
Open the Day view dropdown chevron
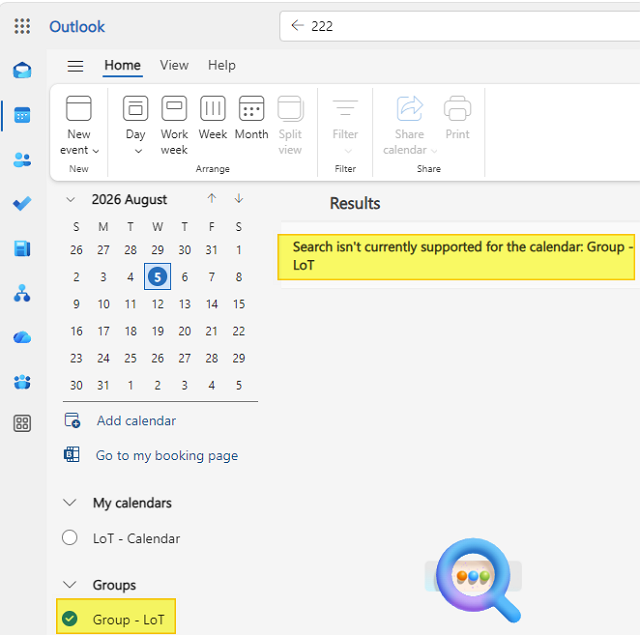pyautogui.click(x=138, y=151)
